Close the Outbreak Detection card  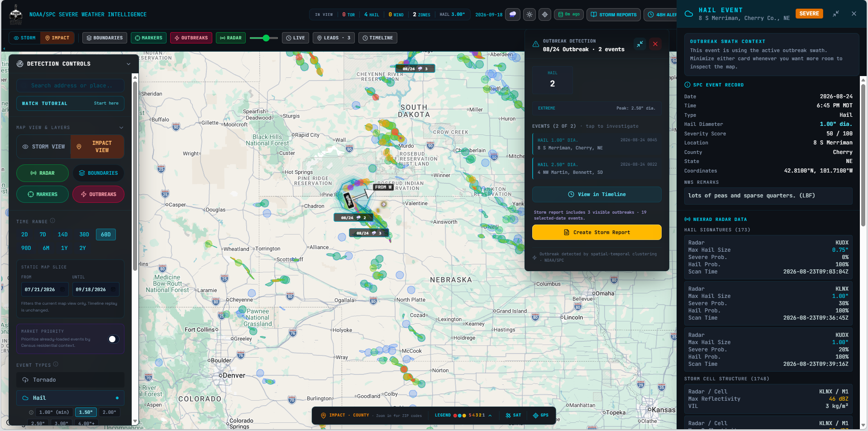[655, 44]
